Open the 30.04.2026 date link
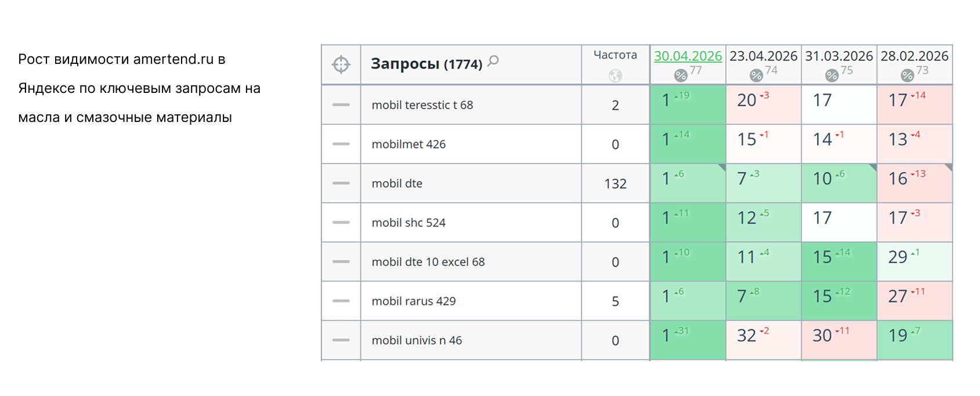The width and height of the screenshot is (980, 396). point(688,56)
